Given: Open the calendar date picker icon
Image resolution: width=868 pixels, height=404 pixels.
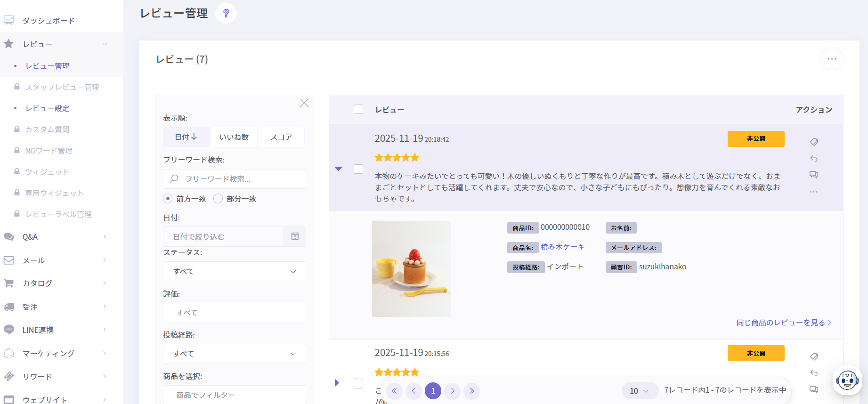Looking at the screenshot, I should [295, 236].
